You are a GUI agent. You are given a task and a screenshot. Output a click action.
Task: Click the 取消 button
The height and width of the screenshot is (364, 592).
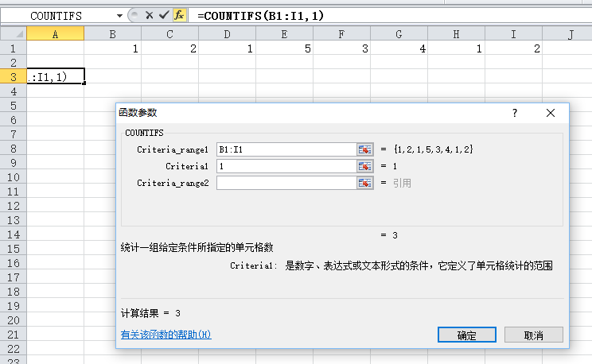pos(533,335)
